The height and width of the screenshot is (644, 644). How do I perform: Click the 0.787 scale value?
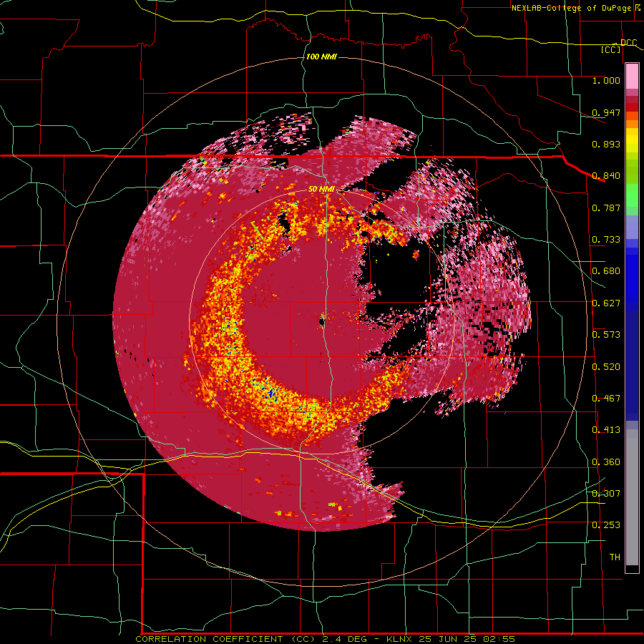(606, 208)
